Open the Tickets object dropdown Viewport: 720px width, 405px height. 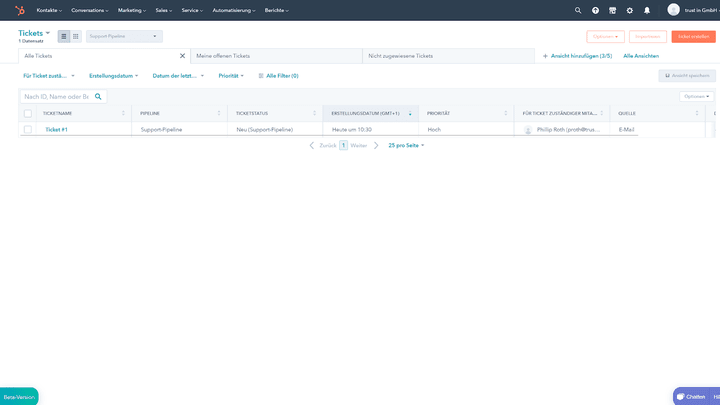coord(34,33)
